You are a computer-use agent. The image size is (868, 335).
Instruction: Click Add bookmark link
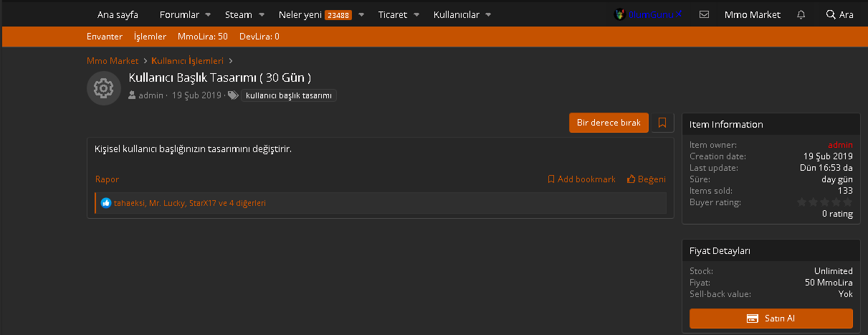[x=581, y=179]
